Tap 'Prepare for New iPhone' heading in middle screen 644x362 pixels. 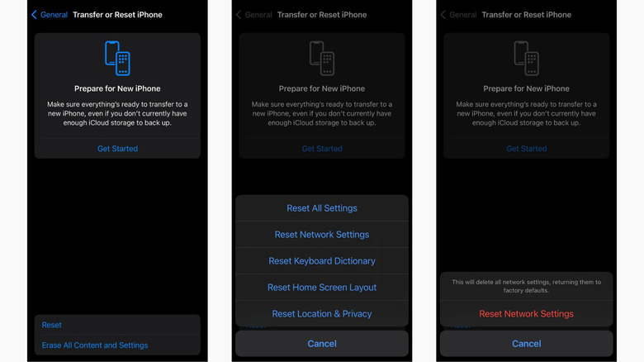tap(322, 88)
